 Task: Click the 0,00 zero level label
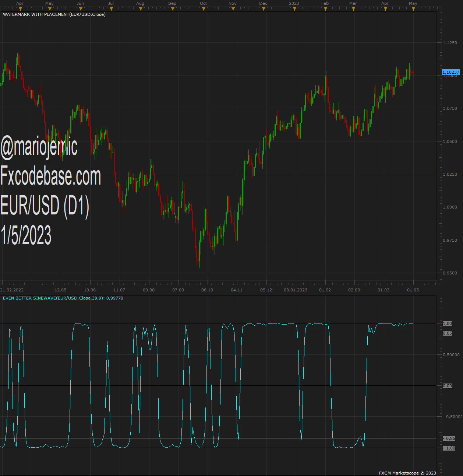[447, 386]
